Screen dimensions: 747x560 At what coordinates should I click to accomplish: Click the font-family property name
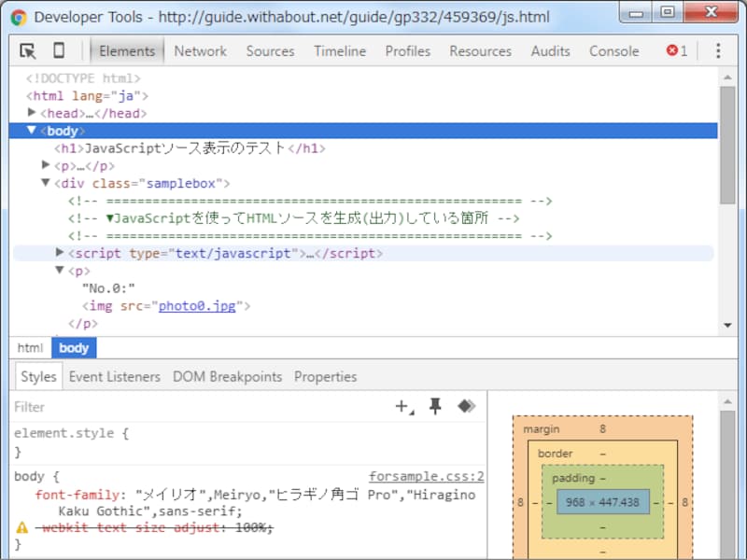point(77,495)
